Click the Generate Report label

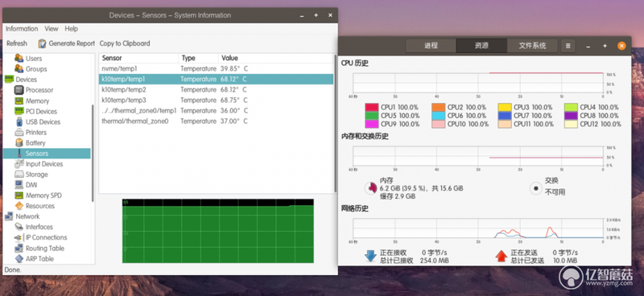pos(72,43)
